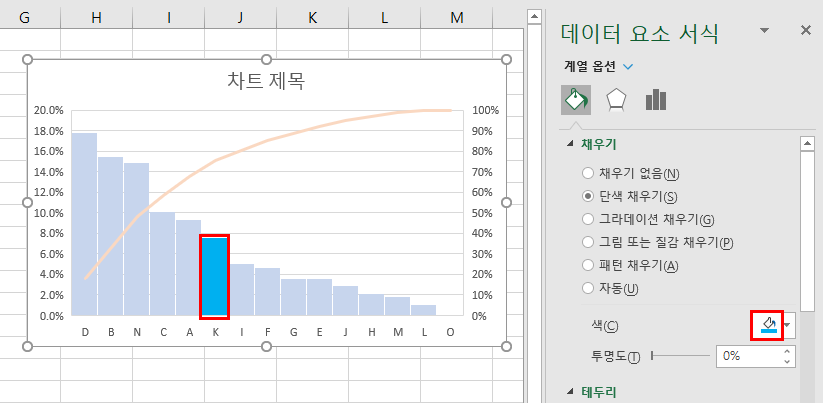Select 단색 채우기 radio button

coord(588,196)
